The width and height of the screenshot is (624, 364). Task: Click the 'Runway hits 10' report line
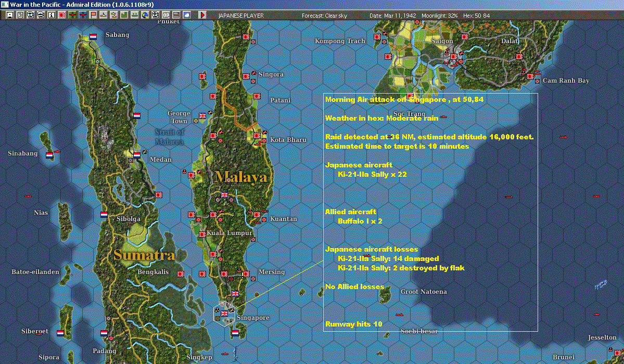click(354, 324)
